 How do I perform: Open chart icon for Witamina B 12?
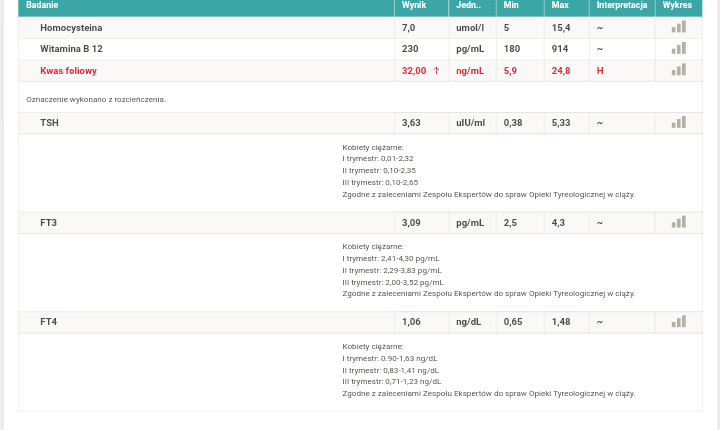coord(678,48)
